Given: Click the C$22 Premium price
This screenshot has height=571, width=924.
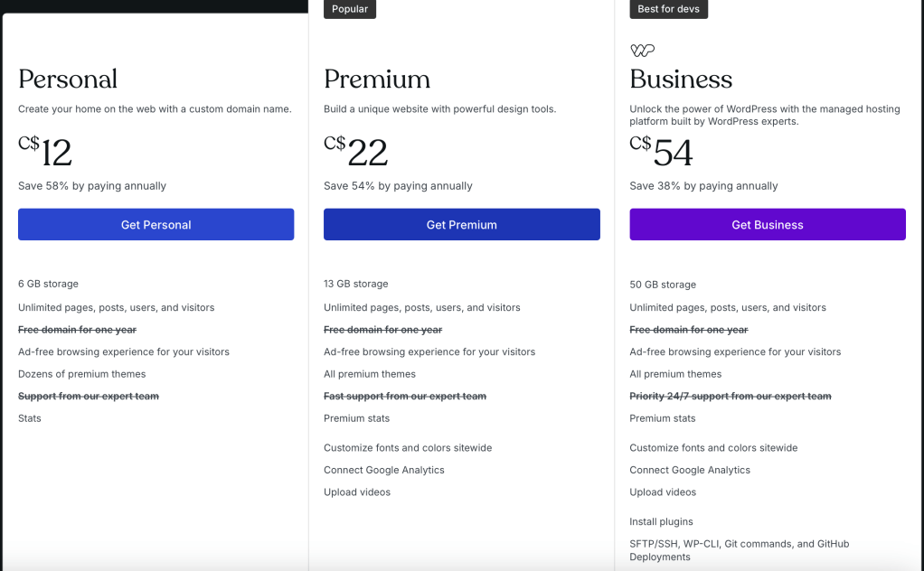Looking at the screenshot, I should 356,152.
